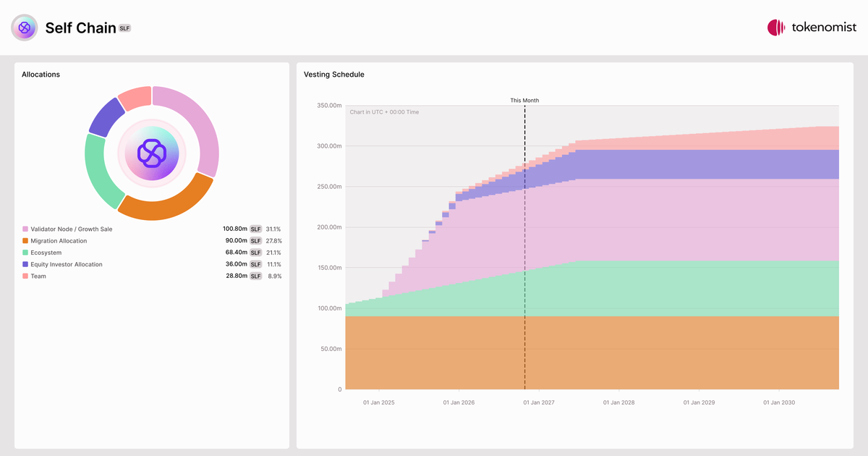
Task: Click the 100.80m amount value
Action: 234,229
